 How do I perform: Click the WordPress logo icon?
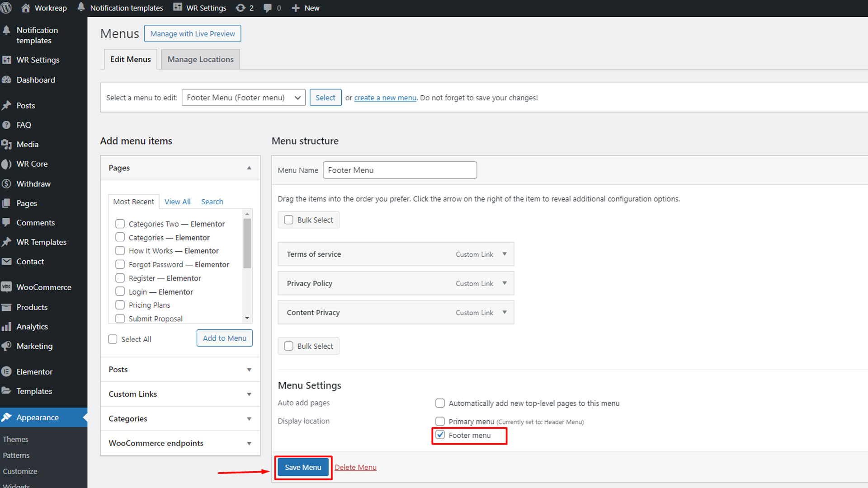[6, 8]
